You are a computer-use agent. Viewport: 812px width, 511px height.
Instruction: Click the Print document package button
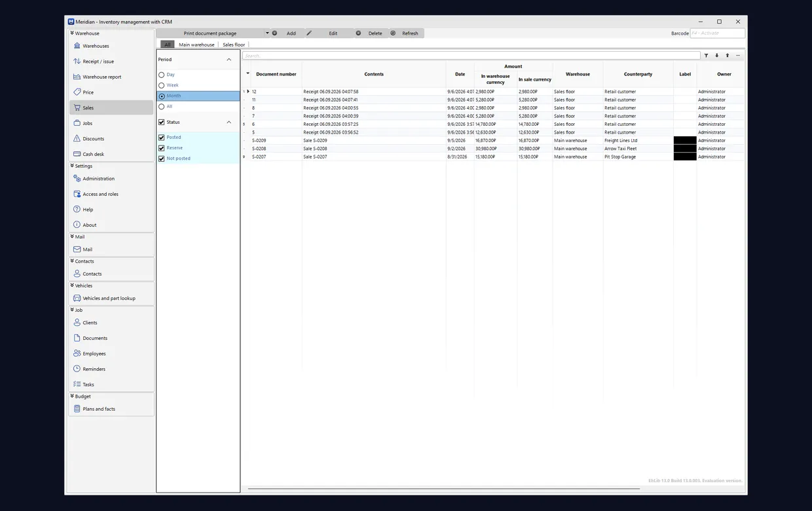click(x=210, y=33)
